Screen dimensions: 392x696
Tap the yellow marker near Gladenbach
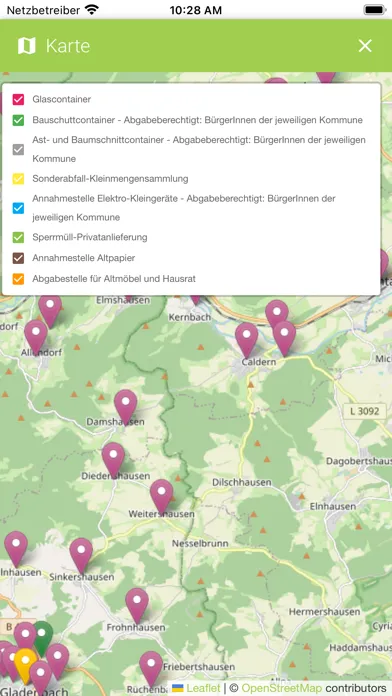[x=25, y=665]
